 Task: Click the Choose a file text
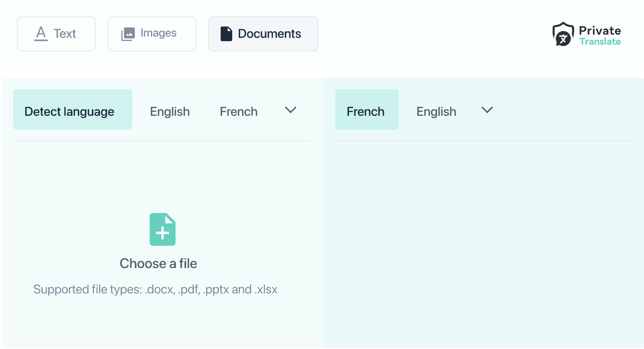point(158,264)
